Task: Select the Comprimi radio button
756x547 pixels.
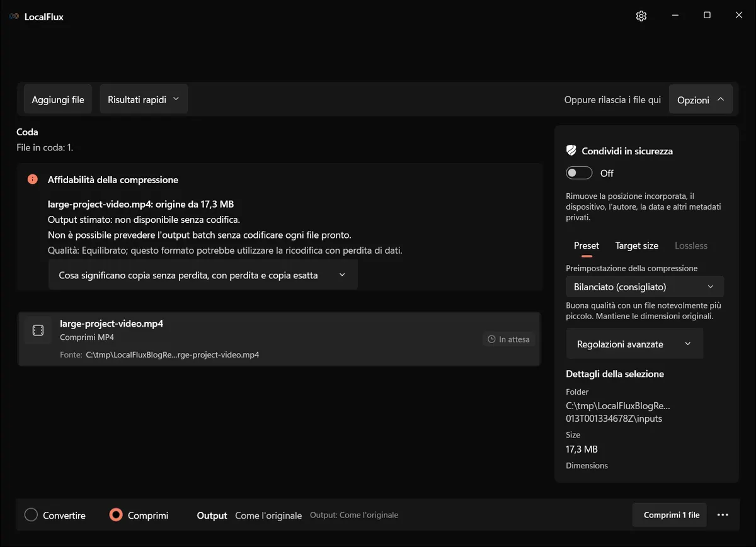Action: (139, 515)
